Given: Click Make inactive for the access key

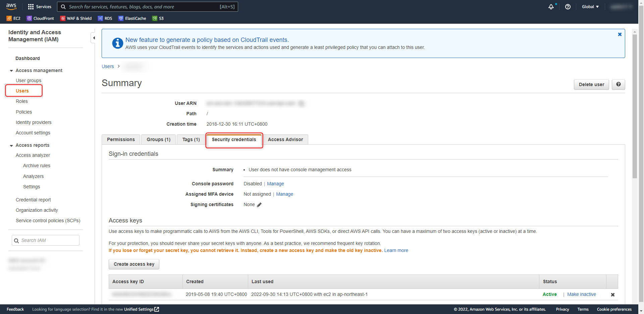Looking at the screenshot, I should (x=582, y=294).
